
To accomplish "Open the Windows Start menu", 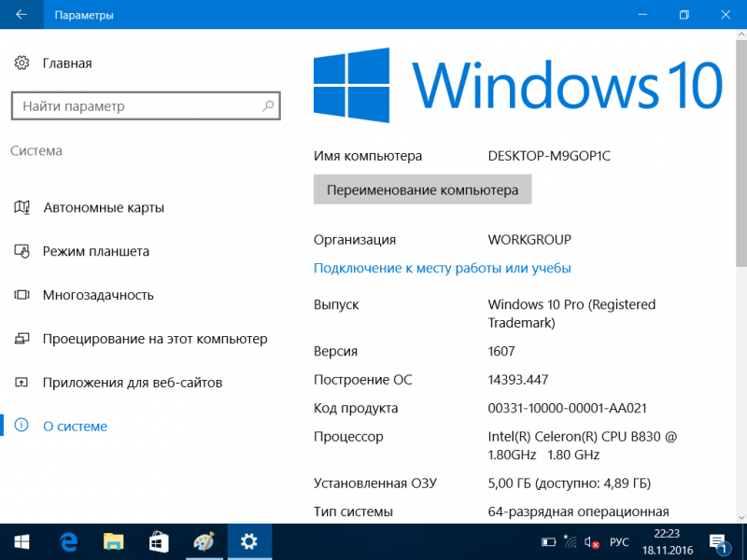I will (x=21, y=542).
